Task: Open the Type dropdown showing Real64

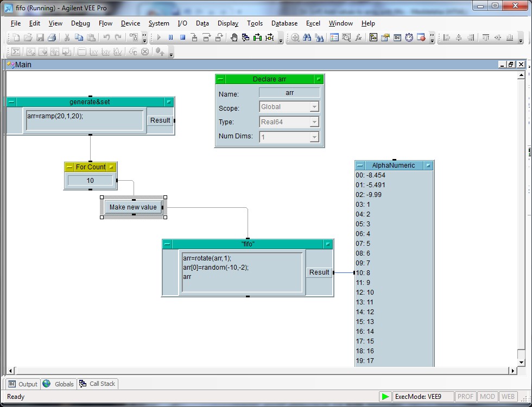Action: click(314, 122)
